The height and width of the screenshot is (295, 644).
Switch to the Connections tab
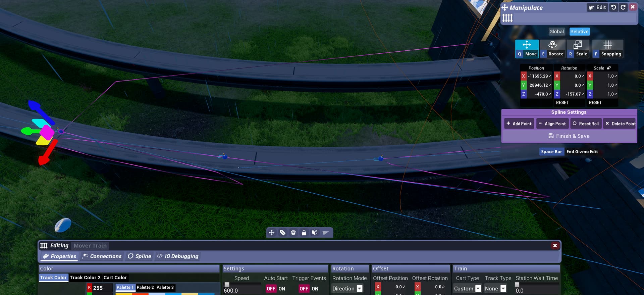coord(102,256)
